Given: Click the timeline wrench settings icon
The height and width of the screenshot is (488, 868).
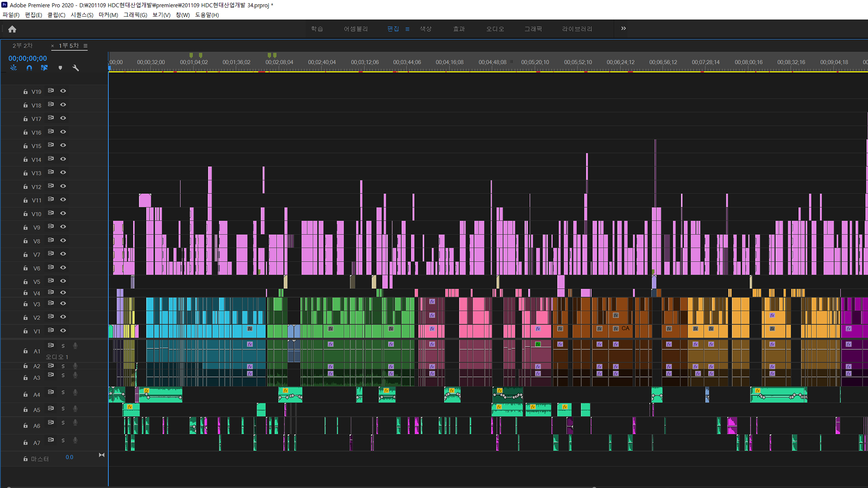Looking at the screenshot, I should click(x=75, y=68).
